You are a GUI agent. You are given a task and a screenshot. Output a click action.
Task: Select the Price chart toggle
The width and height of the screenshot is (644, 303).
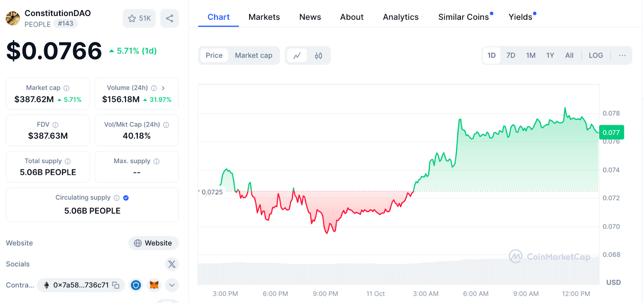214,56
